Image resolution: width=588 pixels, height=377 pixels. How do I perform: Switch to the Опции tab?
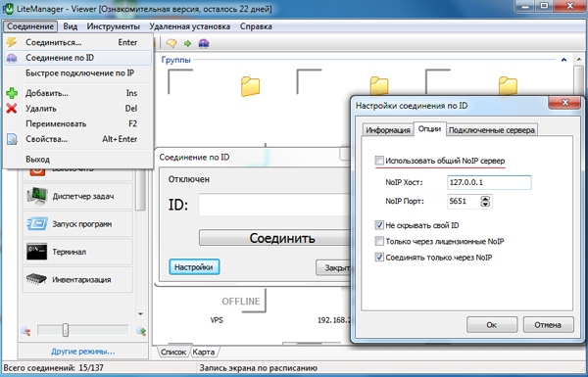coord(430,128)
